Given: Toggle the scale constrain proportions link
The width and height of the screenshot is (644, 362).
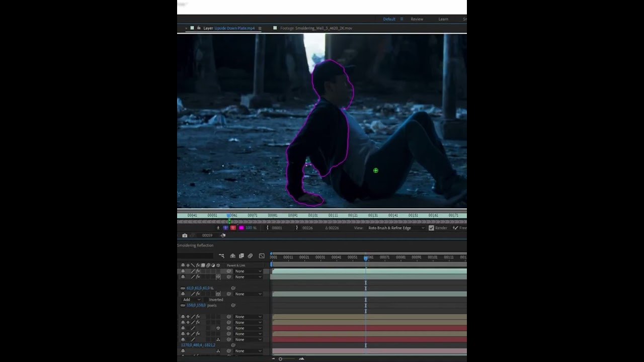Looking at the screenshot, I should pyautogui.click(x=183, y=288).
